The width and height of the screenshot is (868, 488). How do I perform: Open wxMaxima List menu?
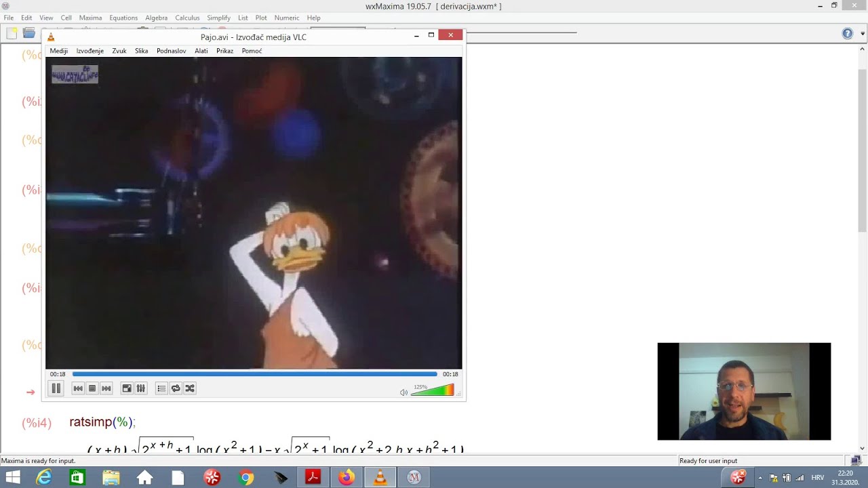243,18
